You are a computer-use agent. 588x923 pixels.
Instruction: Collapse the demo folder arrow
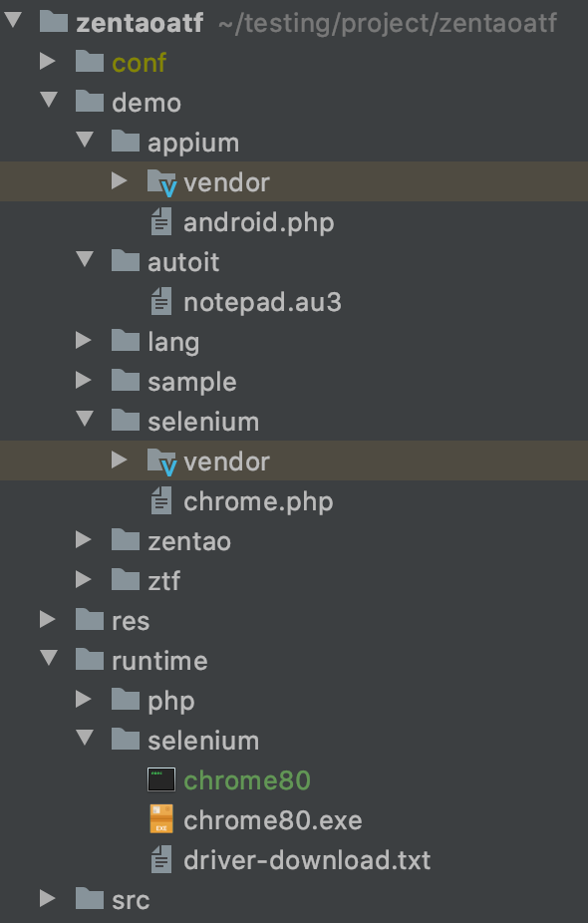tap(49, 100)
